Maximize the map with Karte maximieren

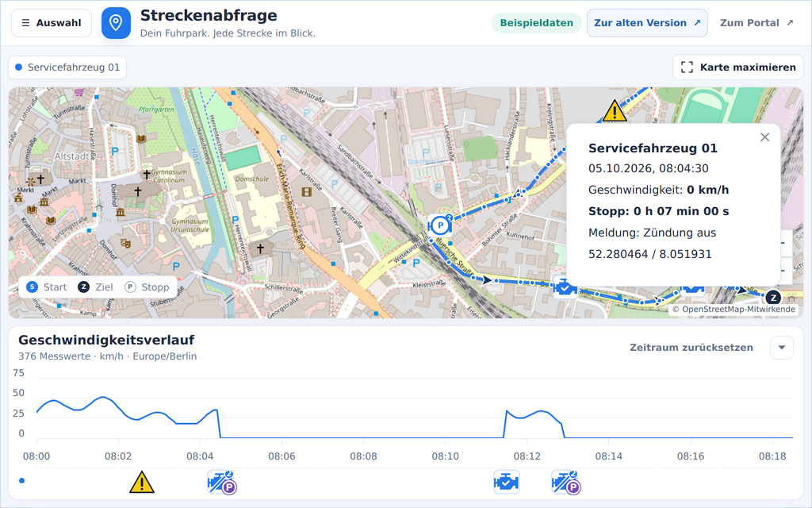pos(738,67)
